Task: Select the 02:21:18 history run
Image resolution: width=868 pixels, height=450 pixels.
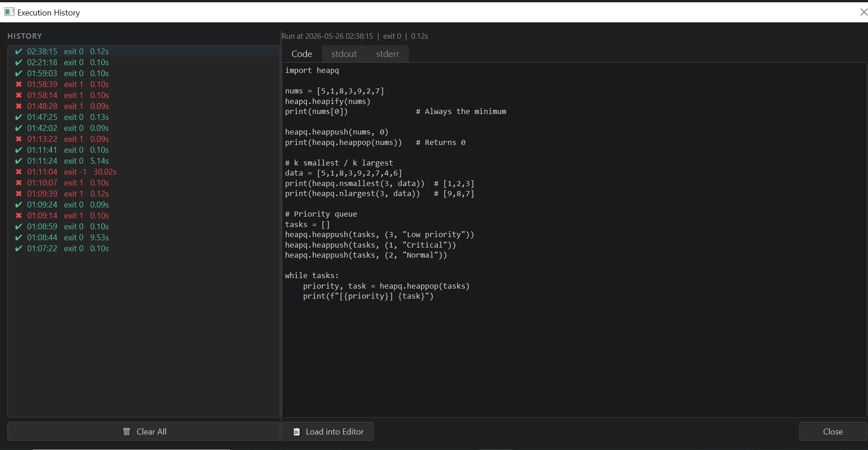Action: coord(144,62)
